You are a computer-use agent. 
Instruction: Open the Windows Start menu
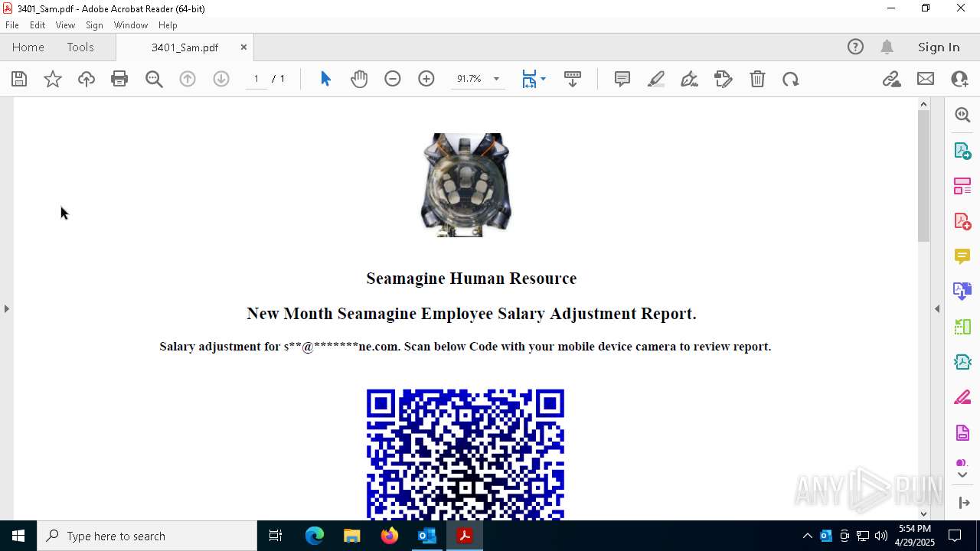18,536
